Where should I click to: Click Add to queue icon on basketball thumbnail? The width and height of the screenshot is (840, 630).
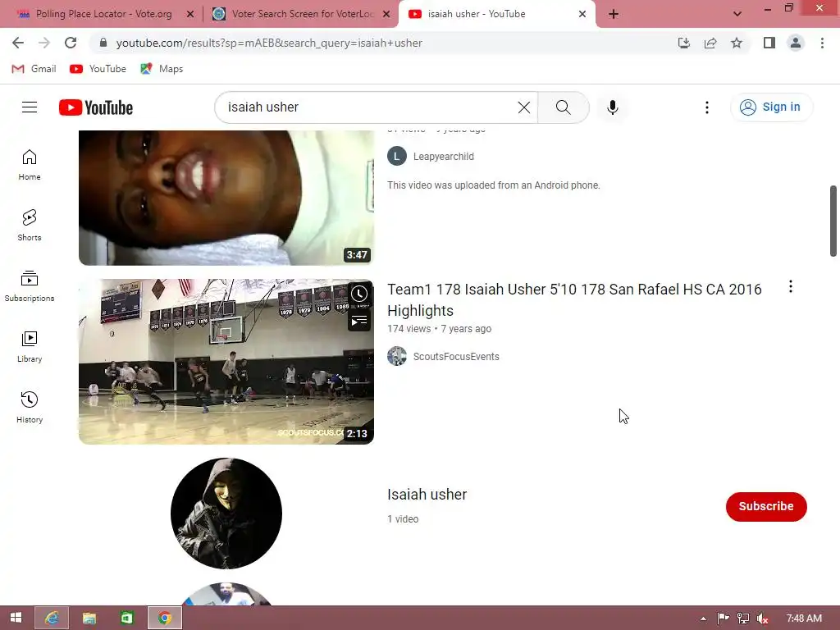359,321
